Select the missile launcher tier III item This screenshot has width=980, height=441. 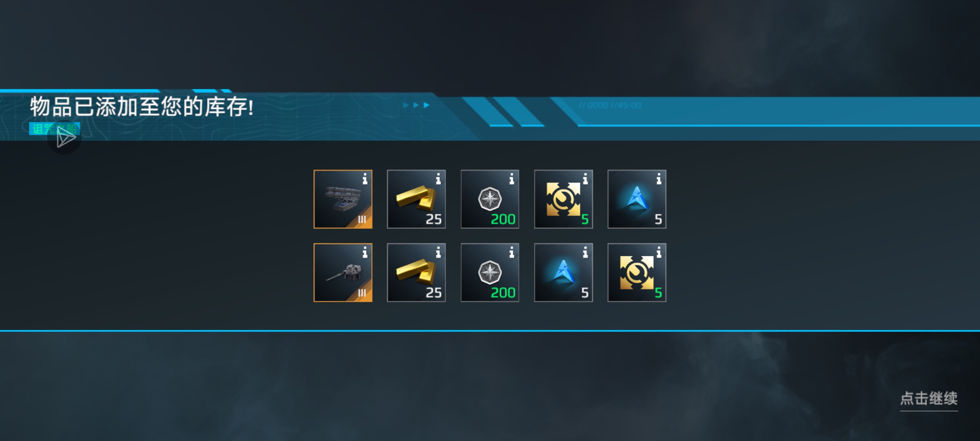343,199
